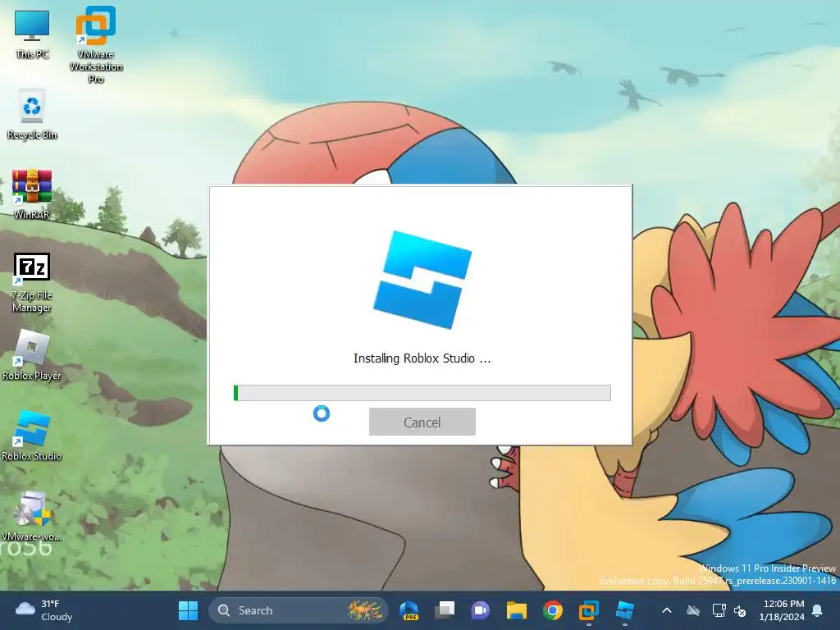
Task: Select the WinRAR desktop shortcut
Action: pos(32,194)
